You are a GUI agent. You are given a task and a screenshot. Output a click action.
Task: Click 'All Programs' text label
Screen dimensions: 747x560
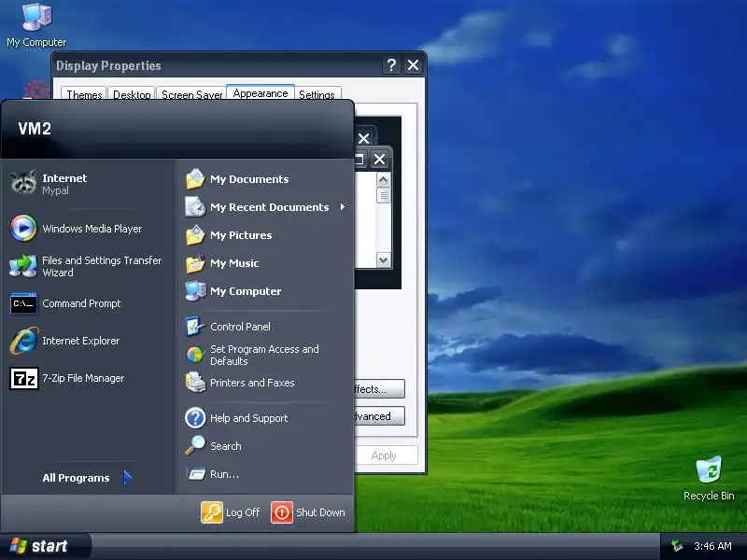76,478
